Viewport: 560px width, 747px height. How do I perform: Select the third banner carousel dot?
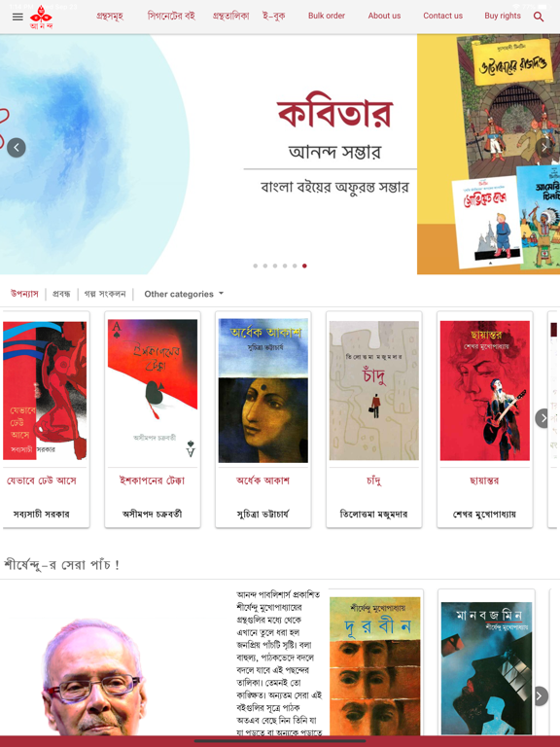275,266
